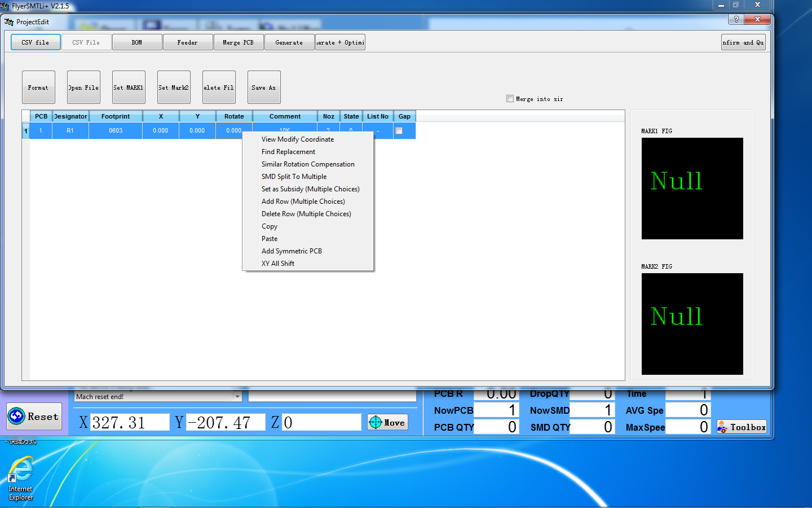The width and height of the screenshot is (812, 508).
Task: Switch to the BOM tab
Action: coord(137,42)
